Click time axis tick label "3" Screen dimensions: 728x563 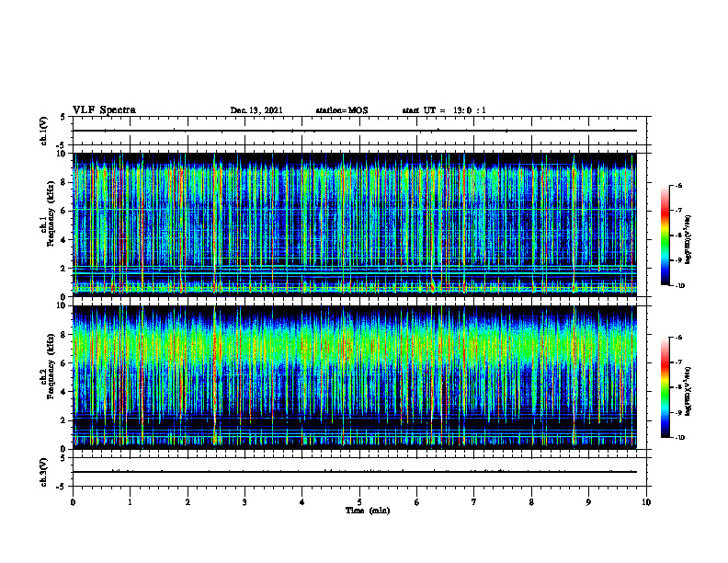pyautogui.click(x=245, y=502)
